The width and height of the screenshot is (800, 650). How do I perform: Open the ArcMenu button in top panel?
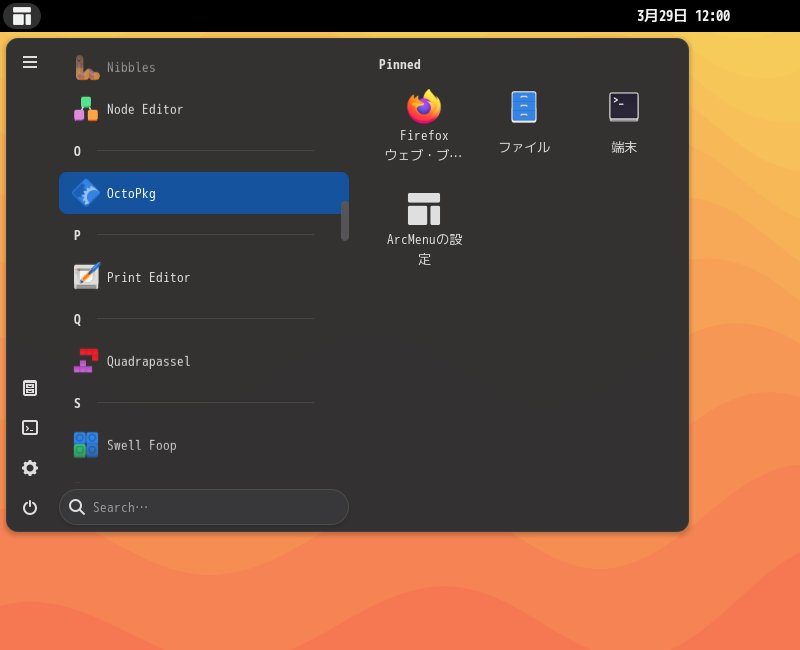pos(22,16)
